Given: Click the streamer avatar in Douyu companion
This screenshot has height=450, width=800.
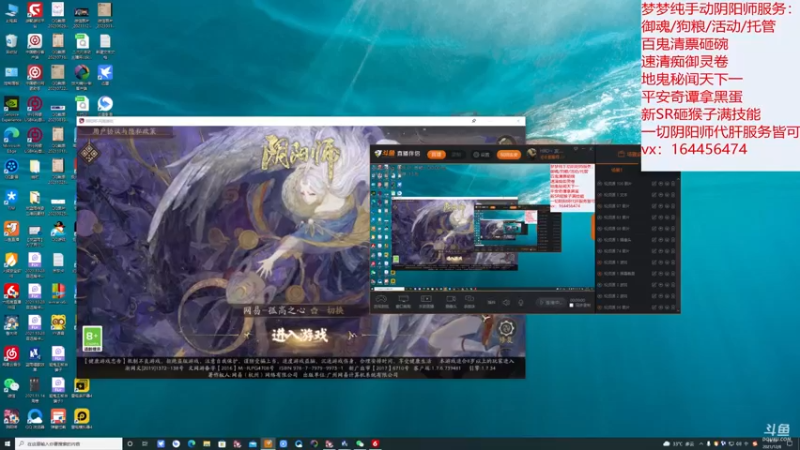Looking at the screenshot, I should click(532, 154).
